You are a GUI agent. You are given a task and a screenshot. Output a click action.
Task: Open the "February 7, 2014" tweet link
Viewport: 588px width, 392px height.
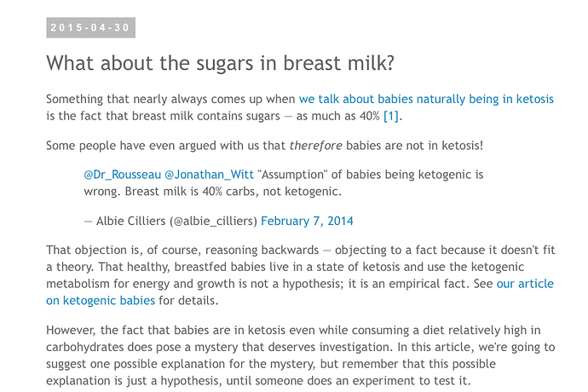tap(307, 221)
